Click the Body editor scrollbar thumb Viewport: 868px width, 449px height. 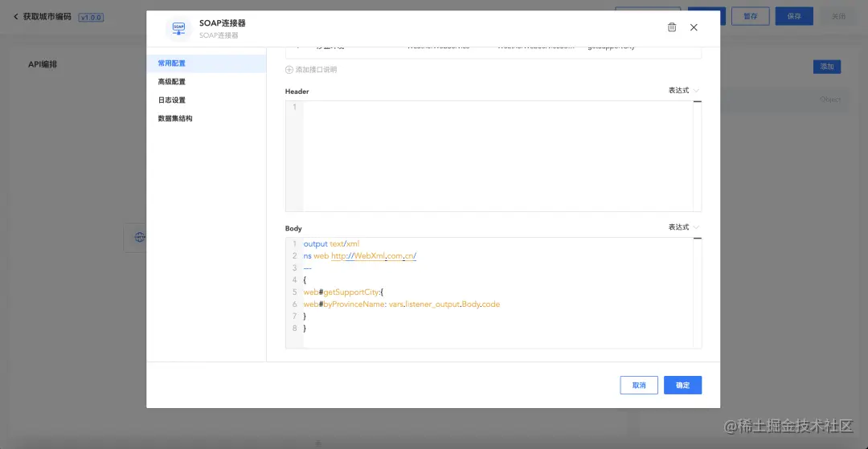[x=697, y=239]
